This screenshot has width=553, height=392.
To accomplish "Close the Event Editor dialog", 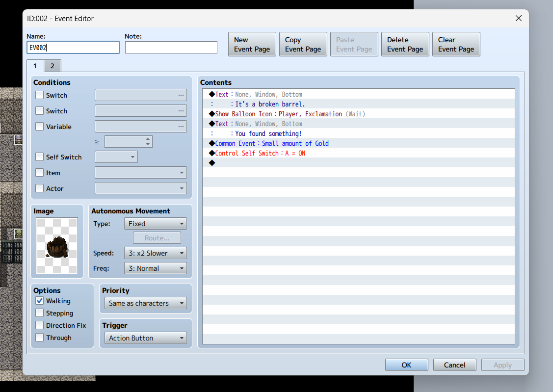I will point(518,19).
